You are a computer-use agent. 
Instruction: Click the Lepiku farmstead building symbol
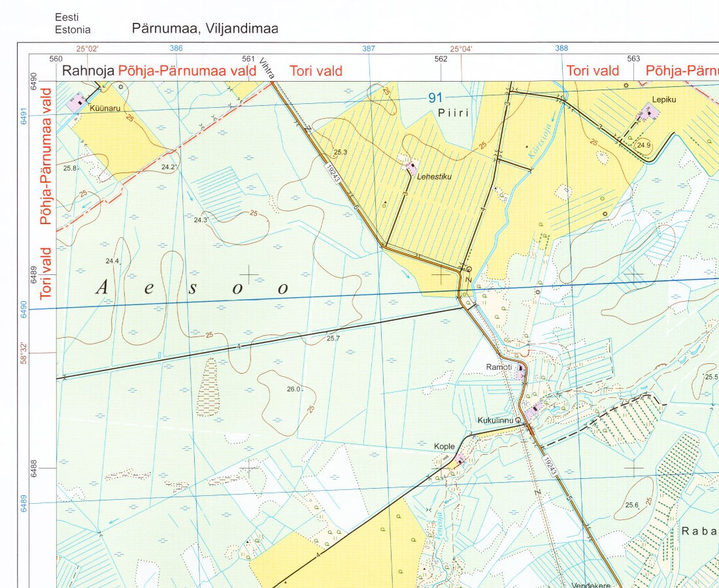tap(648, 114)
